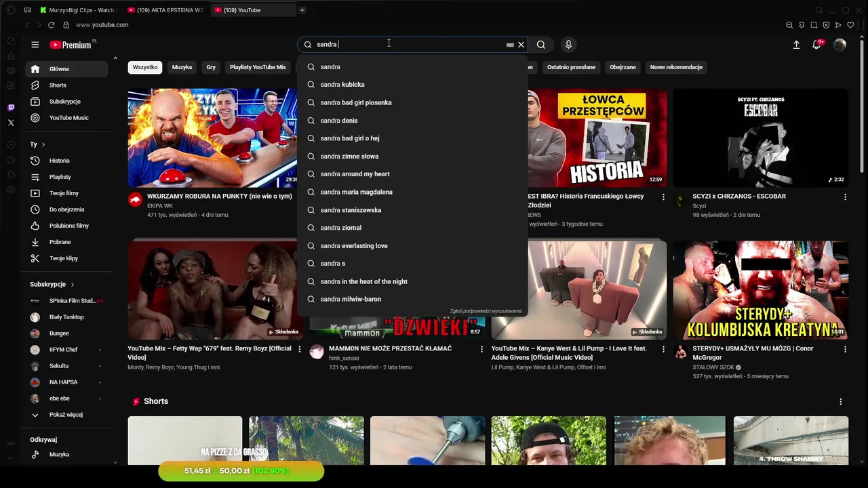Expand the Ty section chevron
The width and height of the screenshot is (868, 488).
pos(43,144)
